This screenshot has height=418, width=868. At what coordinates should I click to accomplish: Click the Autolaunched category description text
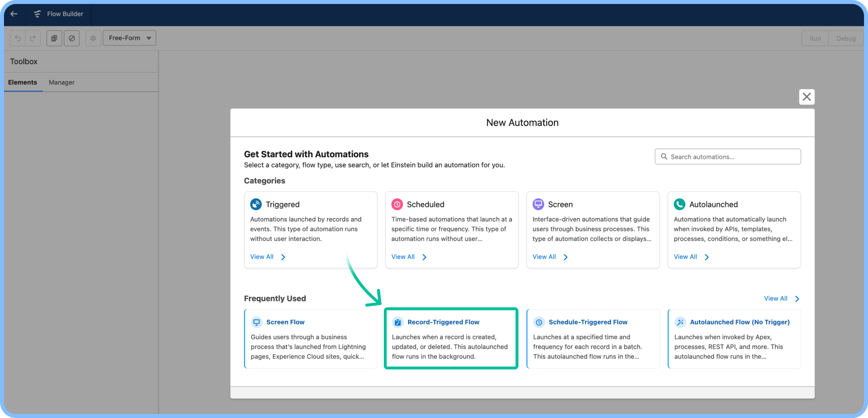(x=733, y=229)
